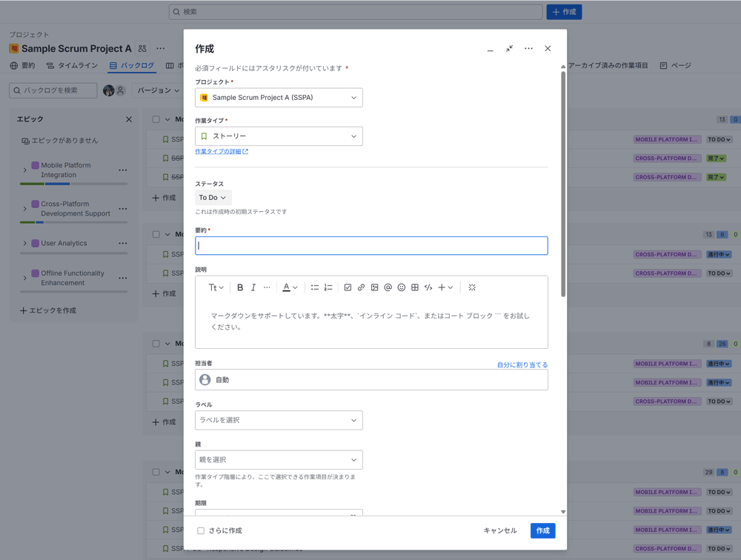This screenshot has width=741, height=560.
Task: Insert a table in the description
Action: 415,287
